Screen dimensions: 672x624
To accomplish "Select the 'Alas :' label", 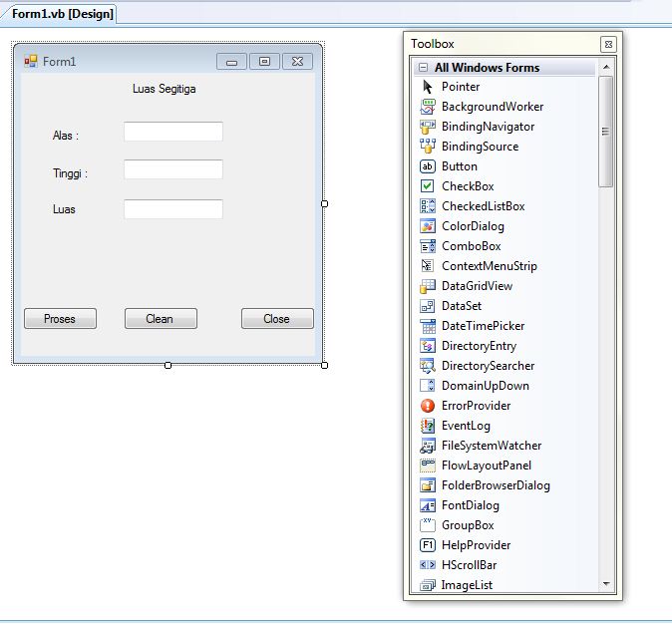I will click(x=65, y=136).
